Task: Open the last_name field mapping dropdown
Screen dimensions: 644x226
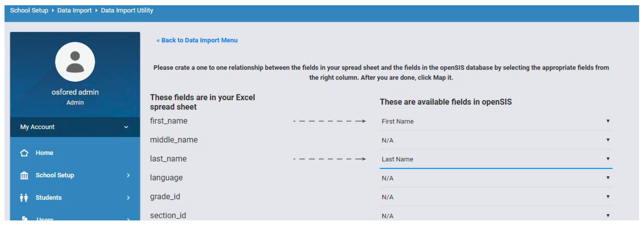Action: [495, 159]
